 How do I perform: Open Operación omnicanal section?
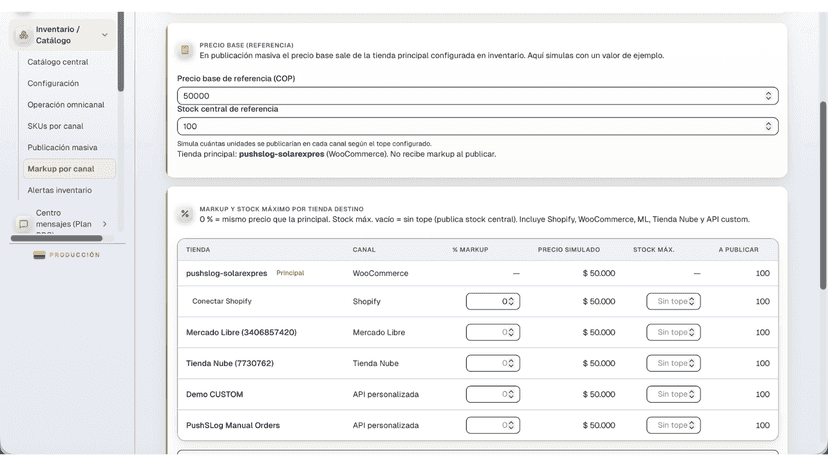pos(65,105)
